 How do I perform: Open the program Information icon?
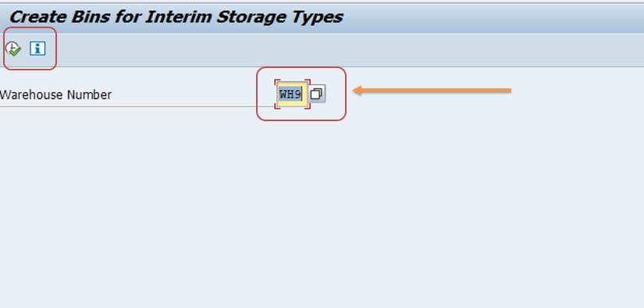coord(37,48)
